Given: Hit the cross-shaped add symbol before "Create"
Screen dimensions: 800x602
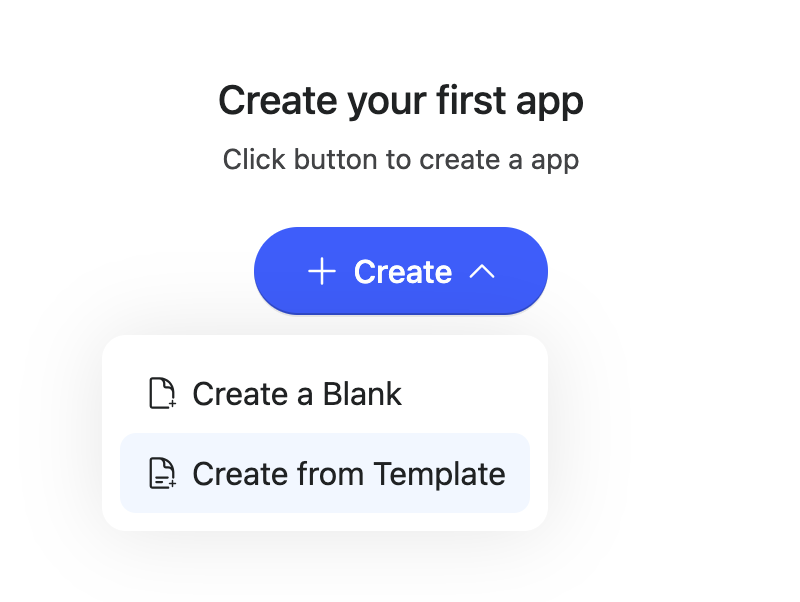Looking at the screenshot, I should [321, 272].
